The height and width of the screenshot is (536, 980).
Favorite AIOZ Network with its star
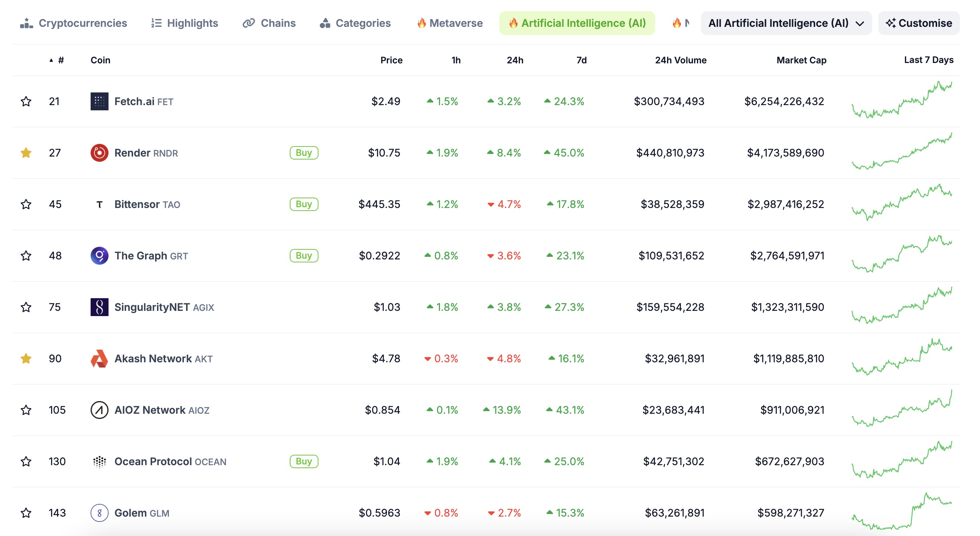pos(26,410)
